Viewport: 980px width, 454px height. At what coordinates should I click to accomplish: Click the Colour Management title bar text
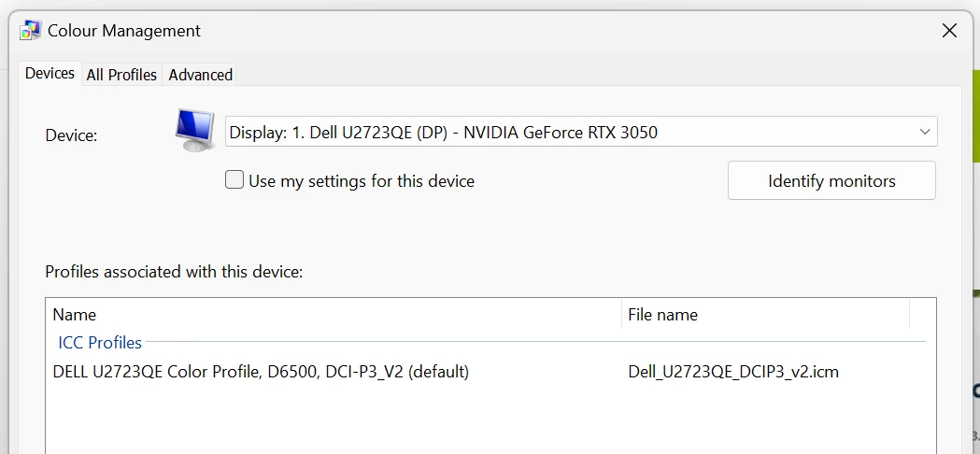tap(124, 31)
